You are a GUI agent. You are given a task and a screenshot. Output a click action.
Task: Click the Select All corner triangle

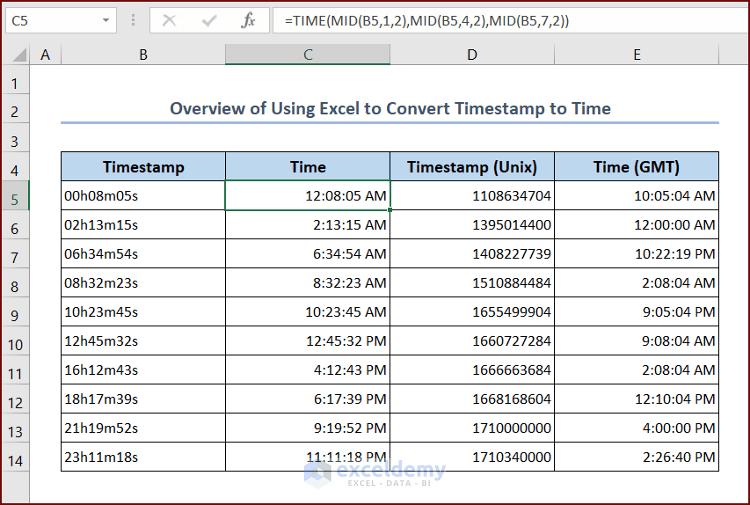coord(19,55)
